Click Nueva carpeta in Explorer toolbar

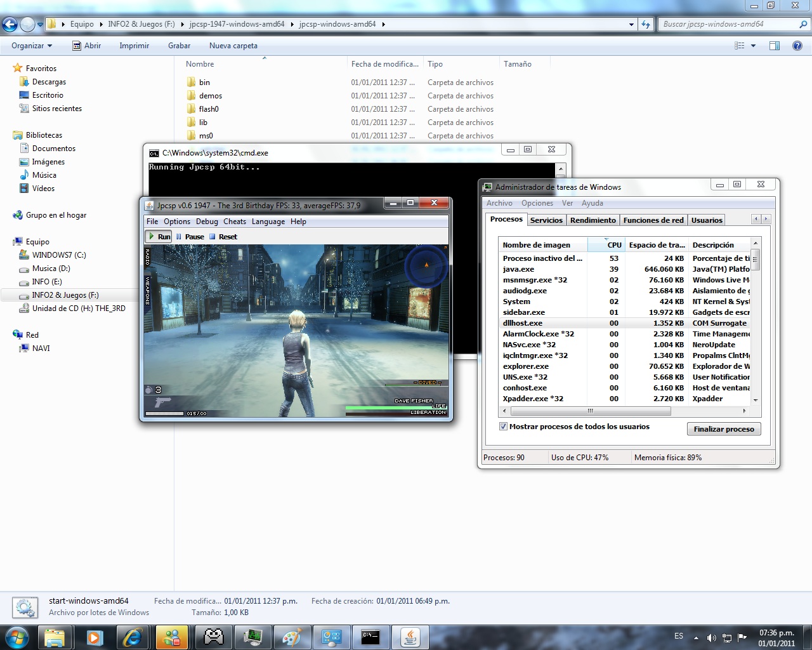pyautogui.click(x=233, y=46)
